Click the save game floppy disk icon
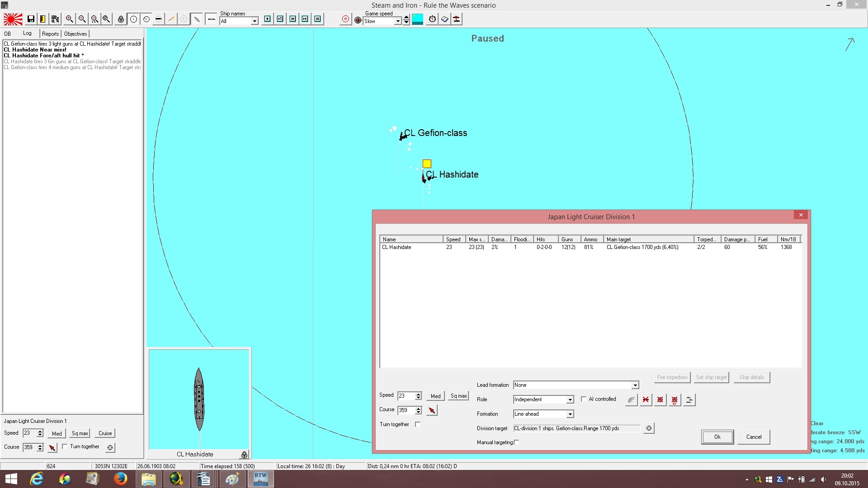Viewport: 868px width, 488px height. [31, 19]
